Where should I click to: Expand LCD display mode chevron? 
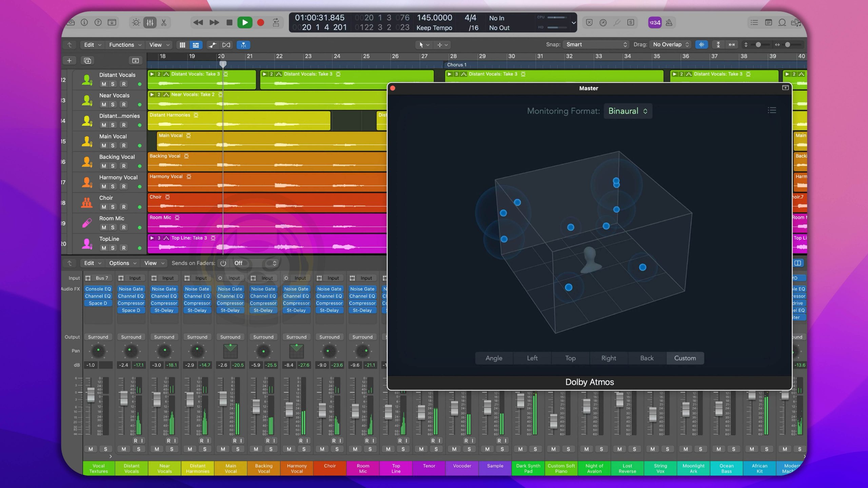573,23
